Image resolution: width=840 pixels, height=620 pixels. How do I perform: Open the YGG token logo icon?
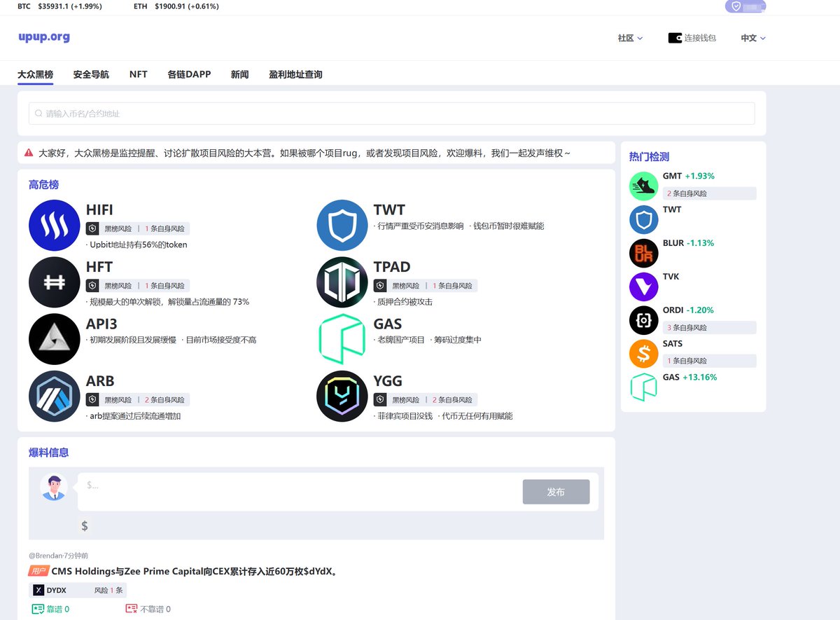(x=342, y=397)
